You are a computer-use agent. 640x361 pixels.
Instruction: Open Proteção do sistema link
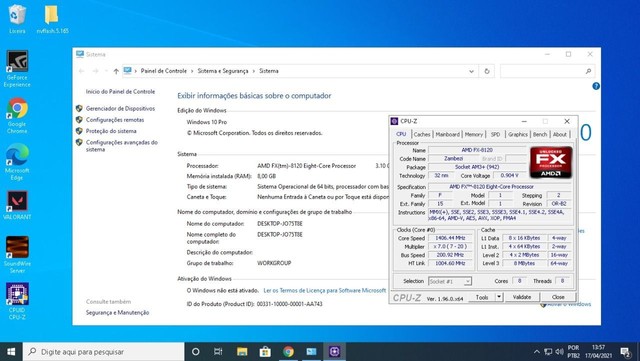pyautogui.click(x=111, y=131)
